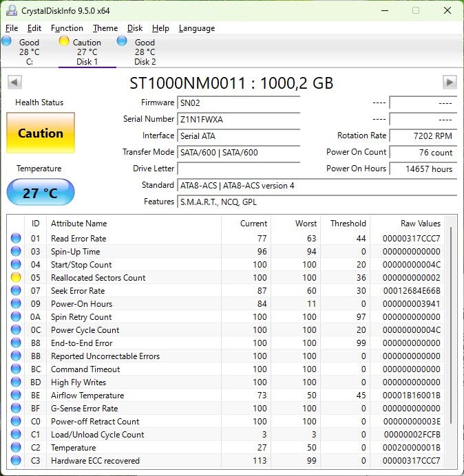
Task: Click blue status icon beside Hardware ECC recovered
Action: (x=16, y=461)
